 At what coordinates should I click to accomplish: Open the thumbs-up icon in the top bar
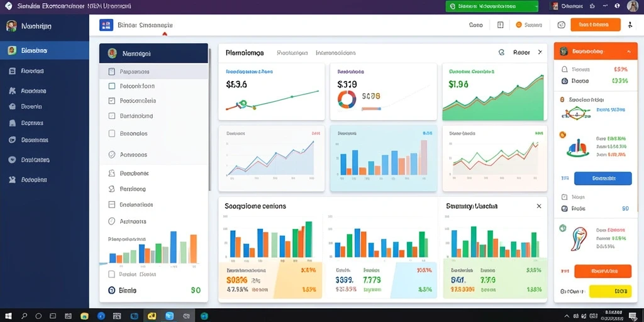pyautogui.click(x=592, y=6)
